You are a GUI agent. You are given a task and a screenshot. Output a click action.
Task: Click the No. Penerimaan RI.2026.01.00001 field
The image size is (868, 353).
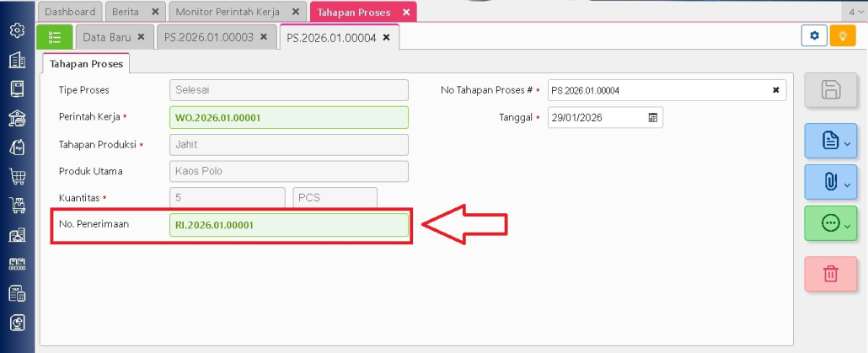(x=288, y=225)
